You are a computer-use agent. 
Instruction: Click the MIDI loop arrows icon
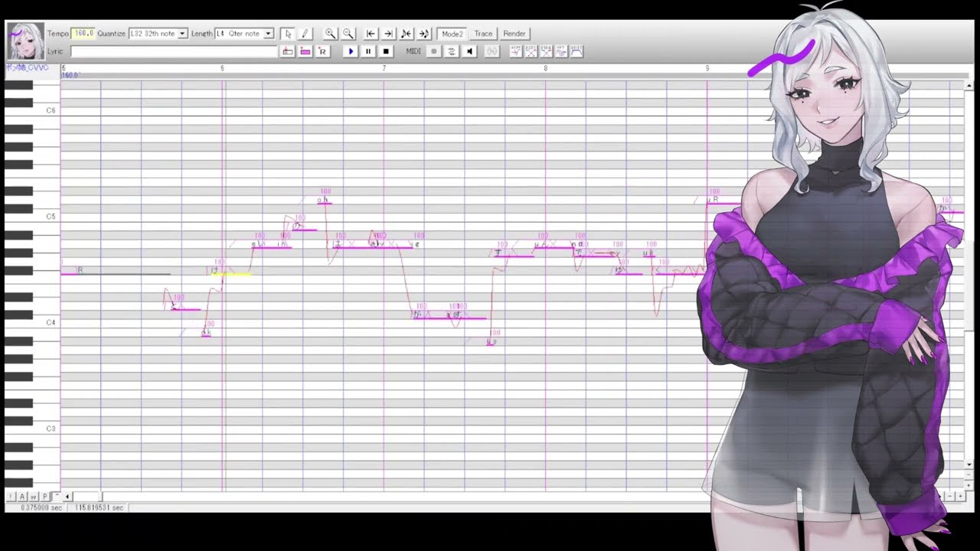click(x=451, y=51)
